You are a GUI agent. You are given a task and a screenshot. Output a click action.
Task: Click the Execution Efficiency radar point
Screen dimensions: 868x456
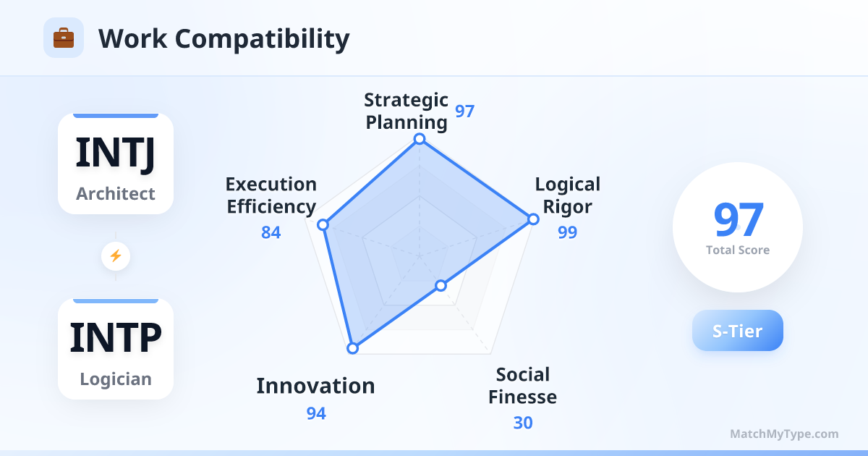click(x=323, y=225)
